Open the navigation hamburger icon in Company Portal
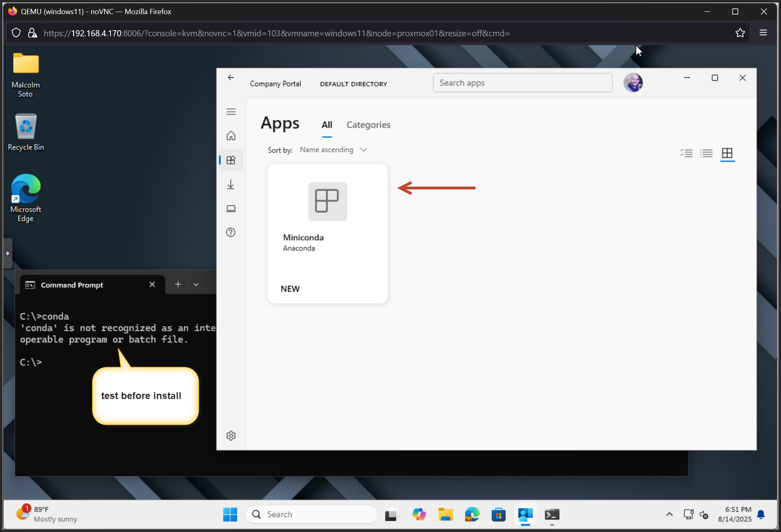The width and height of the screenshot is (781, 532). [231, 111]
